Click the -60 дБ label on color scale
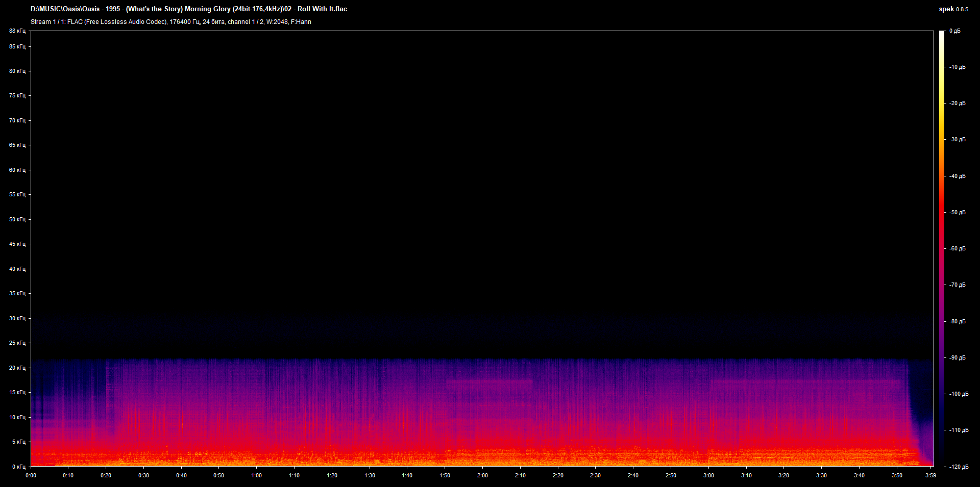Screen dimensions: 980x487 click(x=958, y=249)
